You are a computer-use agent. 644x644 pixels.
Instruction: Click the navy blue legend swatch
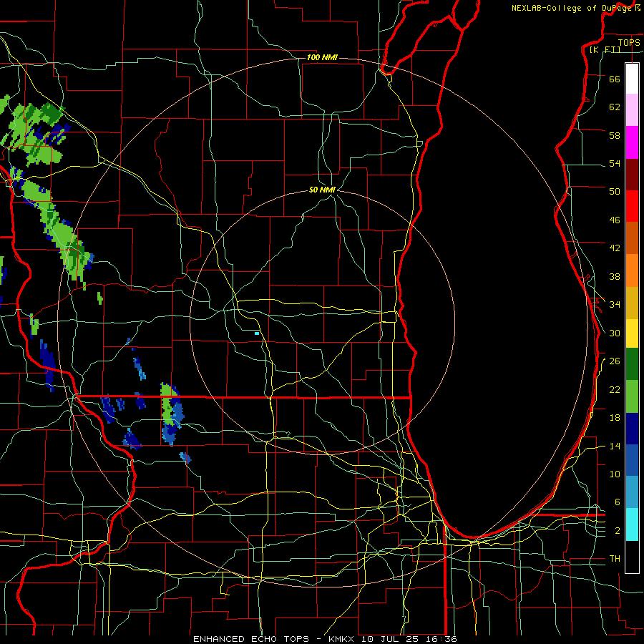tap(632, 429)
